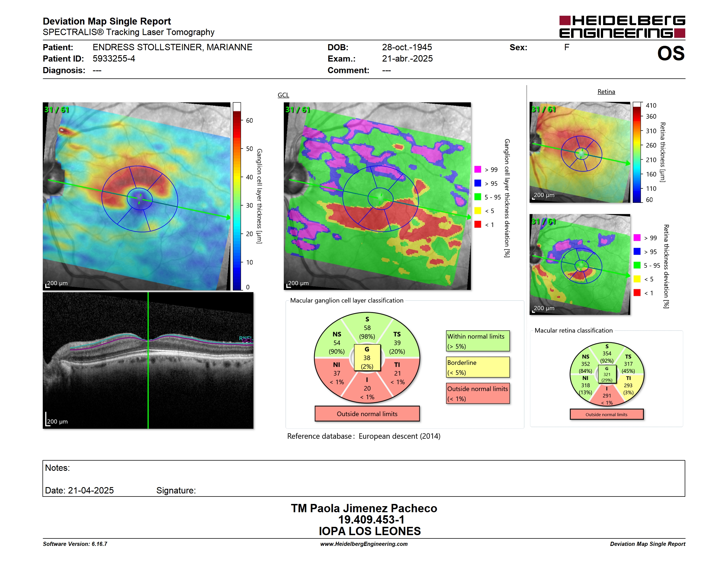Click the 'Borderline (< 5%)' legend box
The image size is (728, 563).
tap(478, 367)
